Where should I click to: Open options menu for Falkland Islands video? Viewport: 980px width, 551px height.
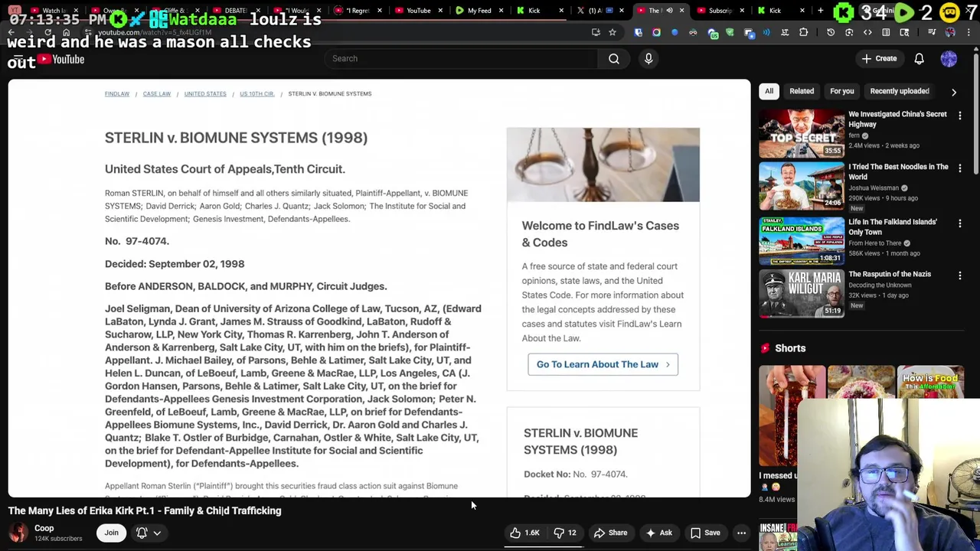960,223
